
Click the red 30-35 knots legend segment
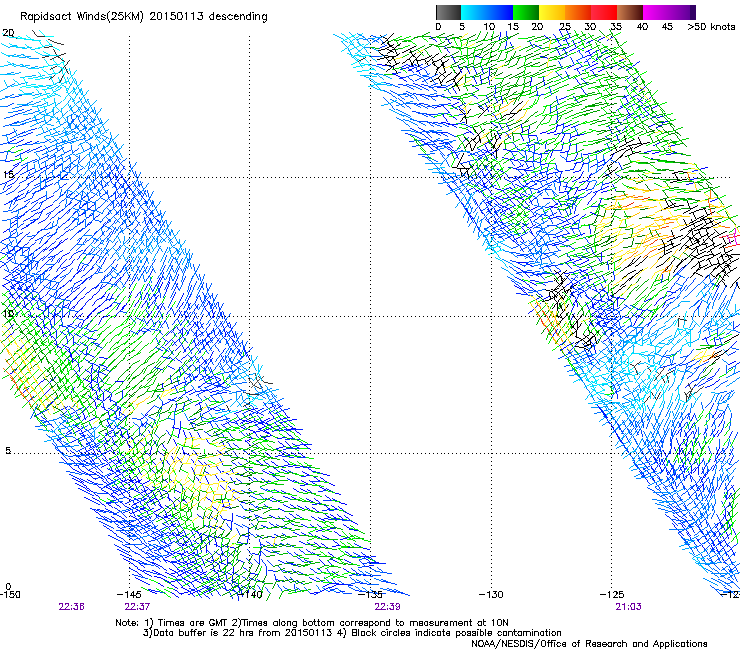[x=604, y=12]
